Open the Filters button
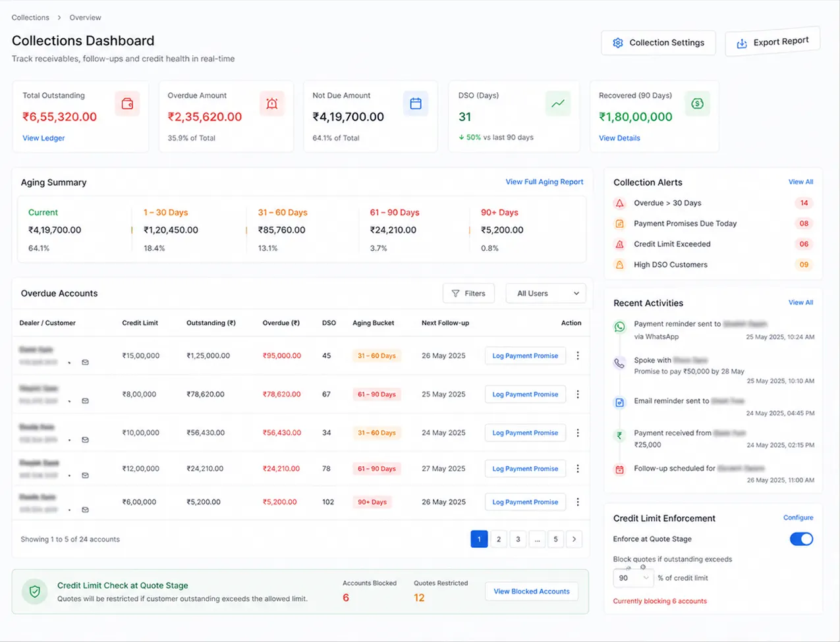 (x=468, y=294)
